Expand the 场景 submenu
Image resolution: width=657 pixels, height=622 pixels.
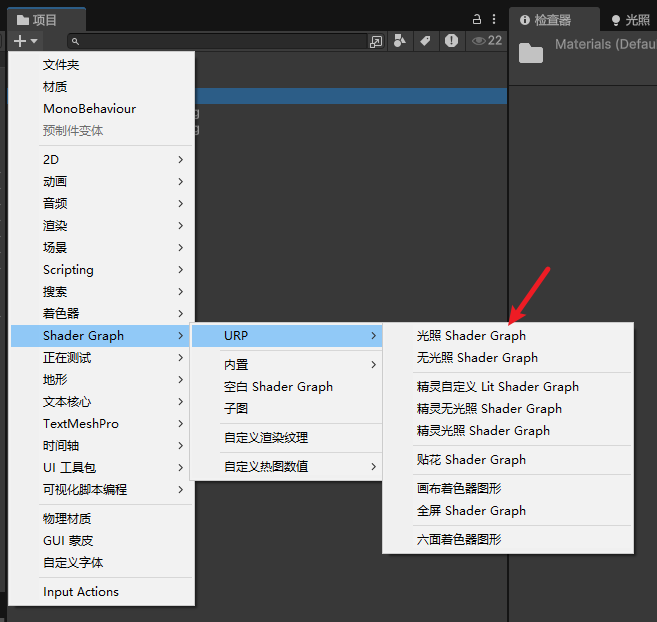click(x=101, y=248)
